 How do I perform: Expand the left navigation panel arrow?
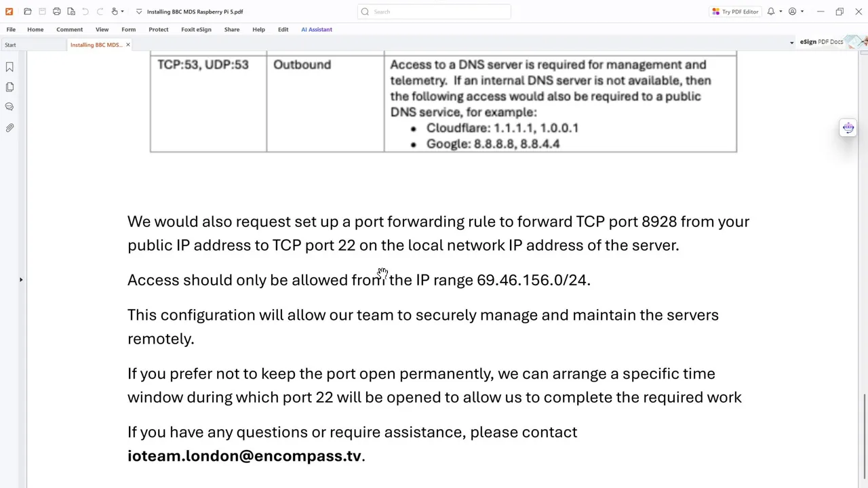pos(21,279)
